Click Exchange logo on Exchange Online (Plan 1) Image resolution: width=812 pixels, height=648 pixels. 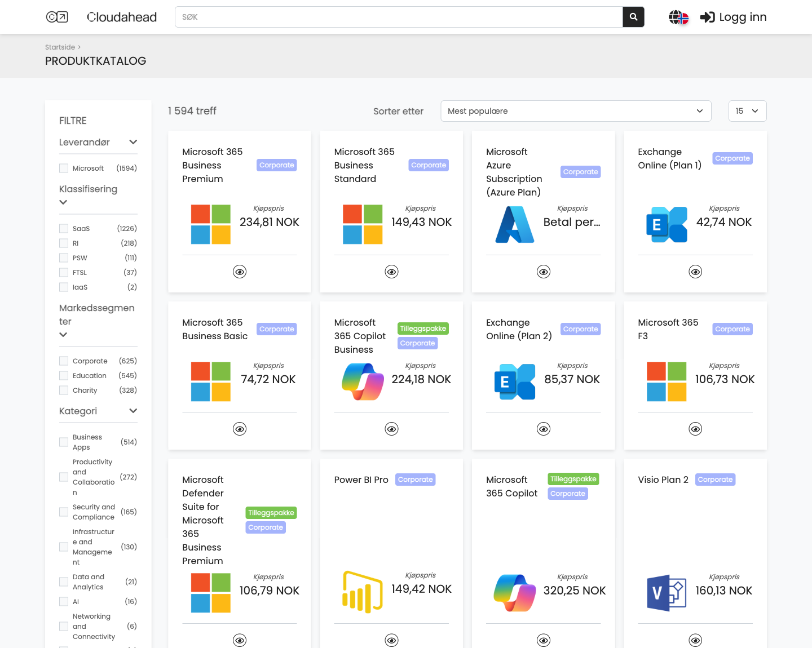[x=667, y=224]
